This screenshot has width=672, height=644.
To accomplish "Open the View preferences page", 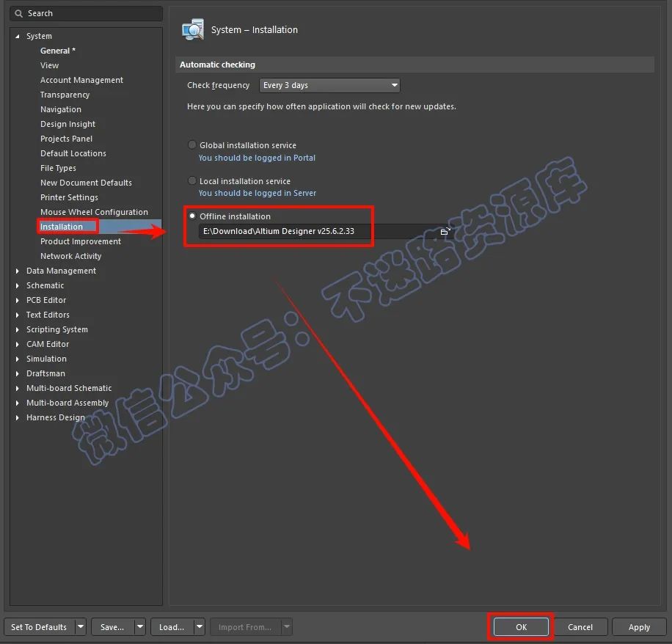I will [x=49, y=65].
